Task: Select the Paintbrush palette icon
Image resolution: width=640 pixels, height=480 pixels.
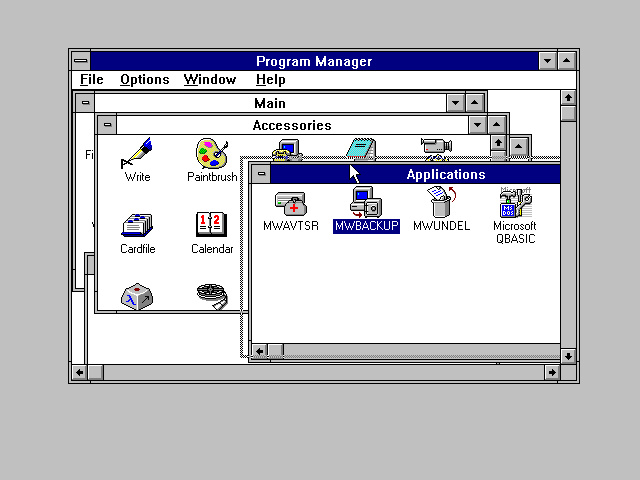Action: (x=212, y=160)
